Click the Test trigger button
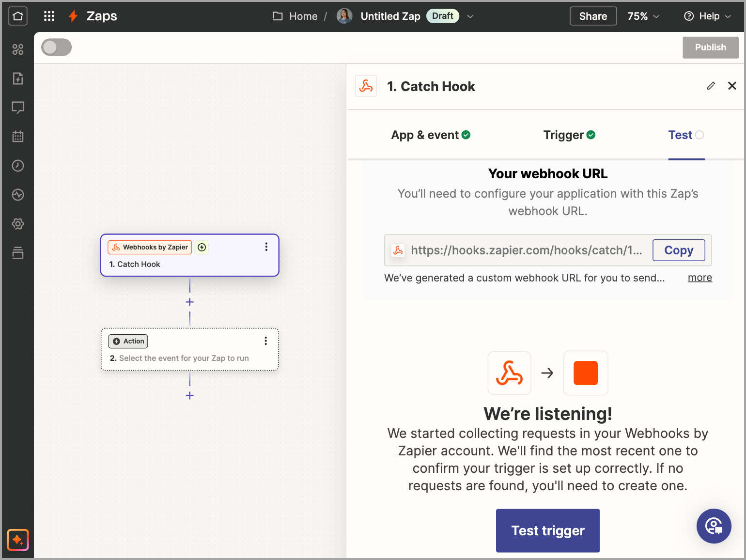 point(548,530)
